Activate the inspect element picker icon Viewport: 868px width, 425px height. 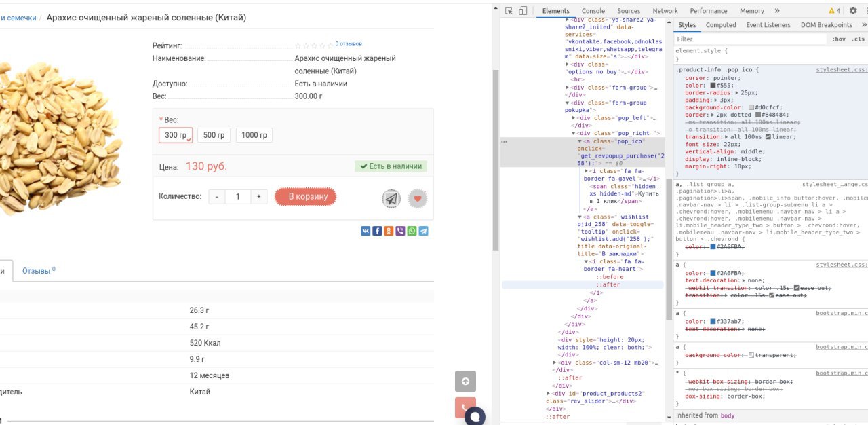pos(509,11)
